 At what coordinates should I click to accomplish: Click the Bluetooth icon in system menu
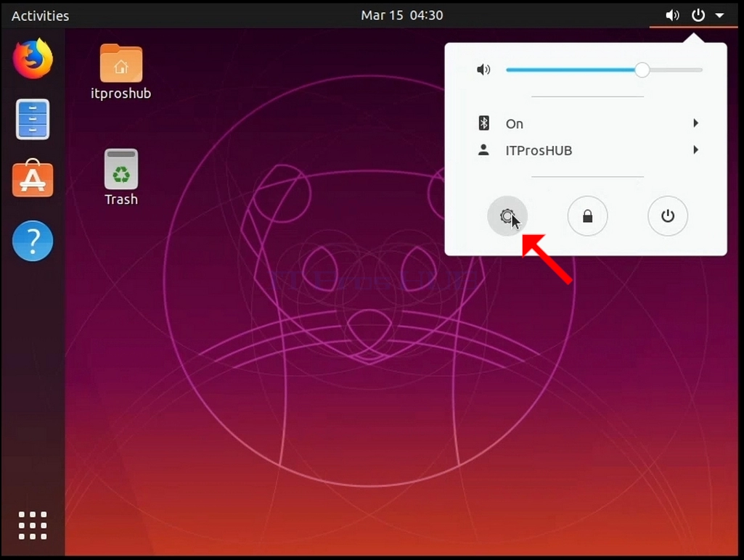tap(483, 123)
